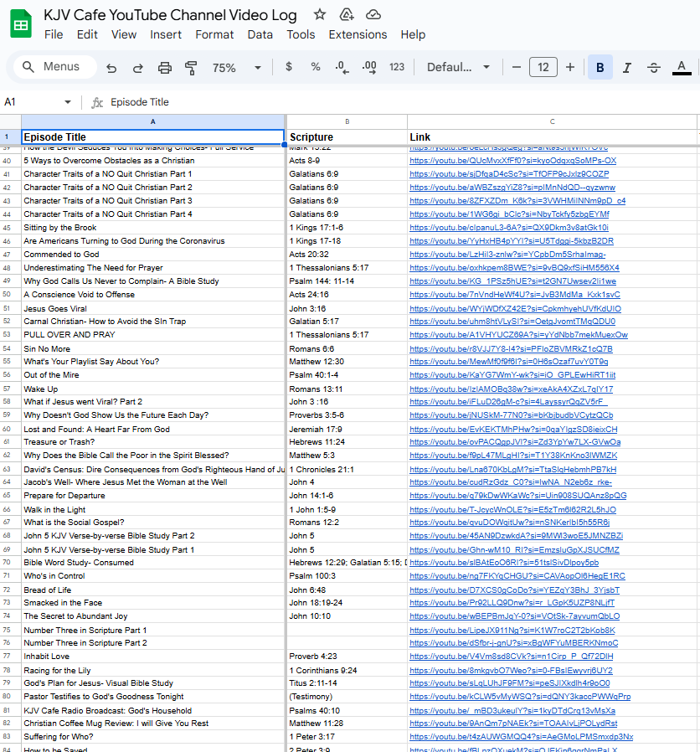The image size is (700, 752).
Task: Star the KJV Cafe spreadsheet
Action: (x=320, y=15)
